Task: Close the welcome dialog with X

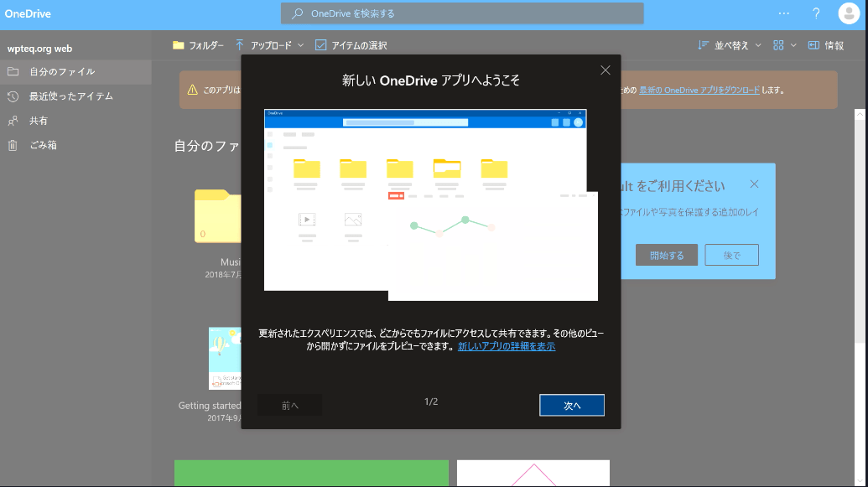Action: point(606,70)
